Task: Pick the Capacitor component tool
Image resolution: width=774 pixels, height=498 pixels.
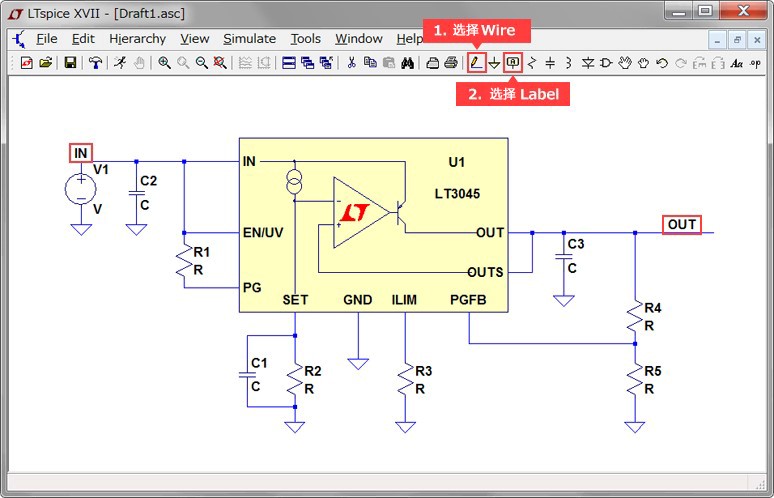Action: point(550,63)
